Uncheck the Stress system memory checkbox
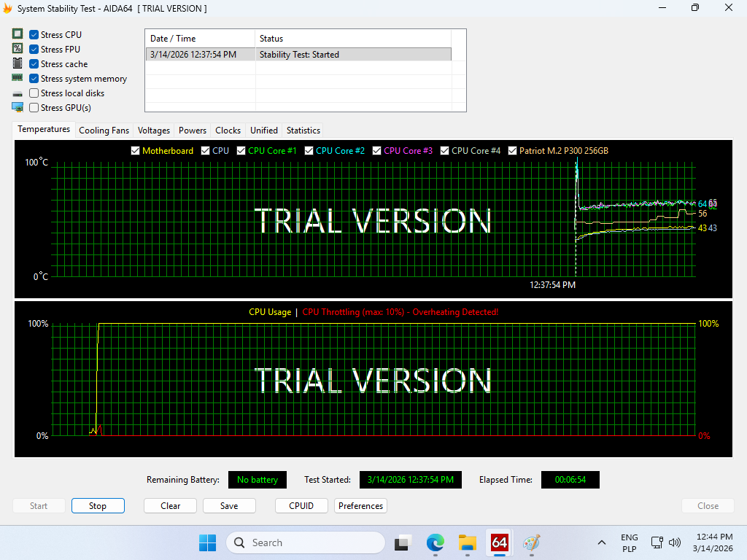The height and width of the screenshot is (560, 747). point(34,79)
